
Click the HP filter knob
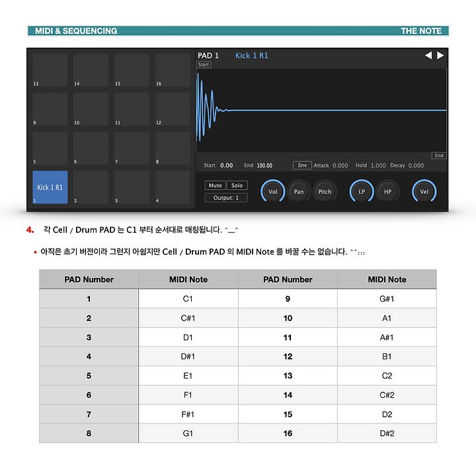(387, 191)
